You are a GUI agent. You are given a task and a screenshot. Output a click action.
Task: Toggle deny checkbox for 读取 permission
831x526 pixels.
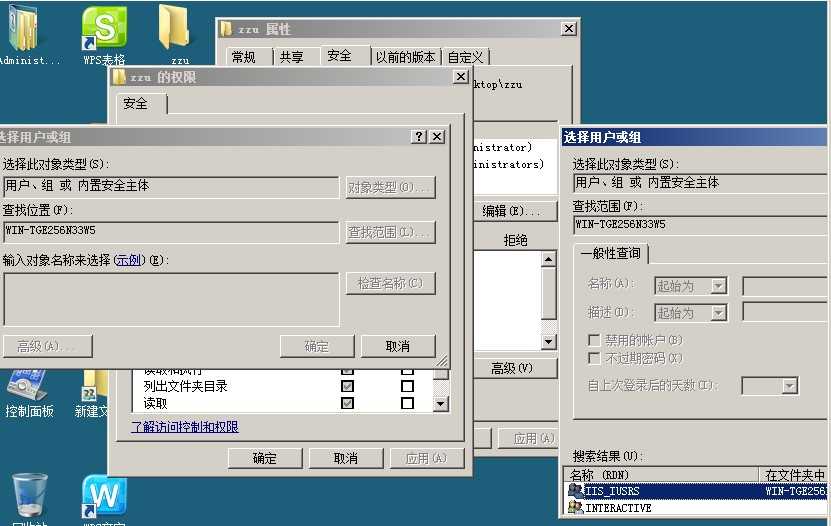pyautogui.click(x=407, y=403)
